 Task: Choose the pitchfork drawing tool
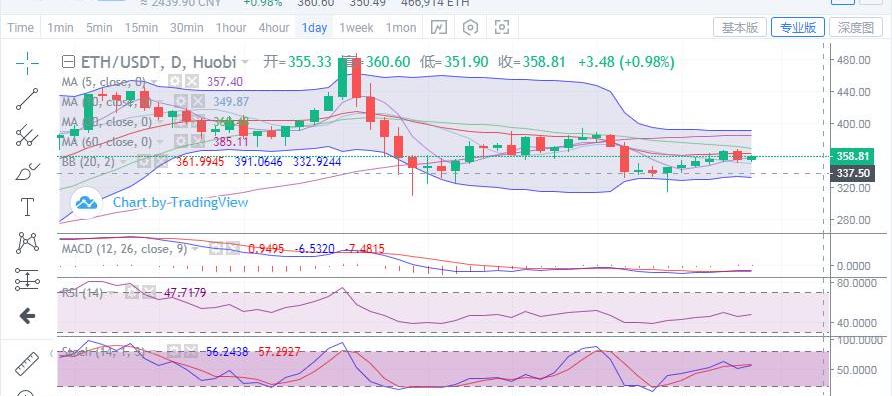coord(27,135)
